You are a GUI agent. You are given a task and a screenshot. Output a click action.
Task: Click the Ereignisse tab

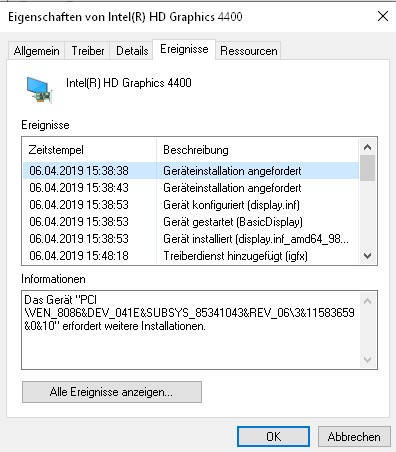[184, 49]
